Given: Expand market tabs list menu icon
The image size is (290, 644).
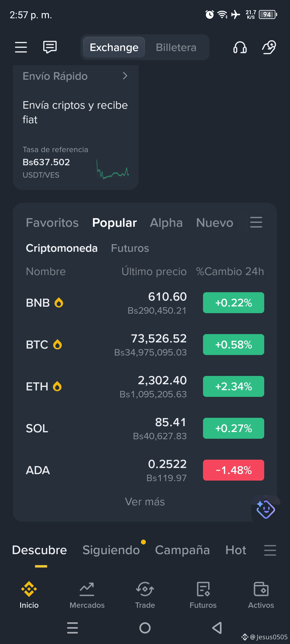Looking at the screenshot, I should point(256,222).
